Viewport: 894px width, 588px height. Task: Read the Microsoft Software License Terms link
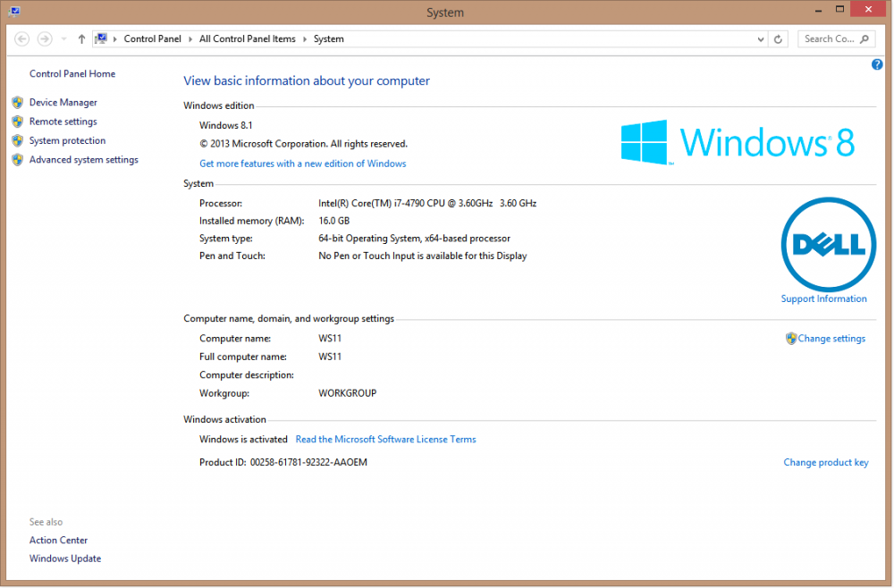pyautogui.click(x=385, y=440)
